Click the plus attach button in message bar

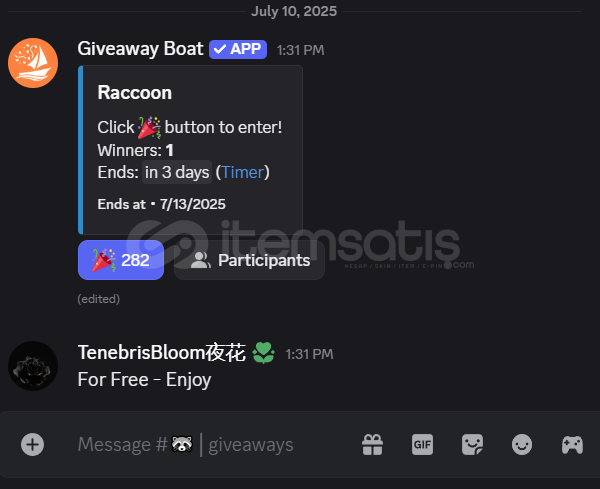tap(33, 445)
